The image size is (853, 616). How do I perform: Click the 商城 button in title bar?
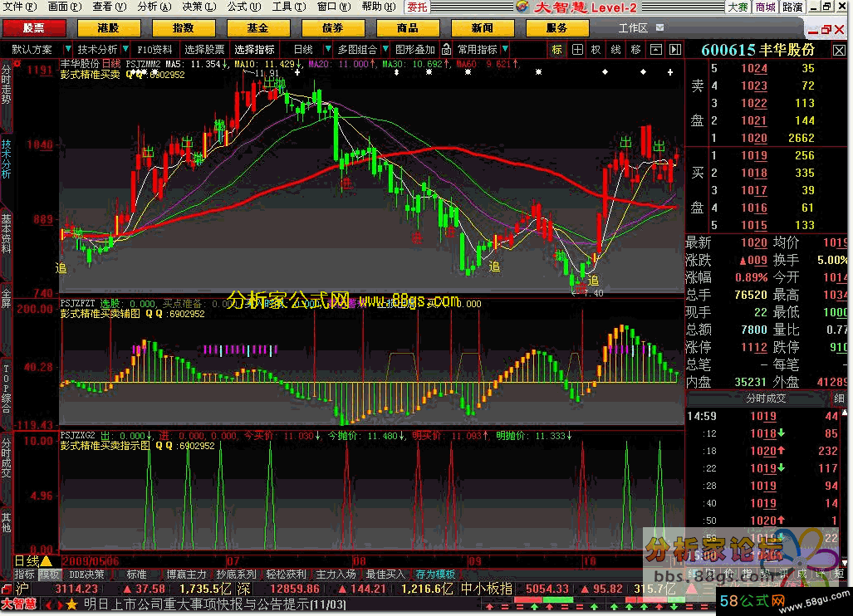(765, 7)
